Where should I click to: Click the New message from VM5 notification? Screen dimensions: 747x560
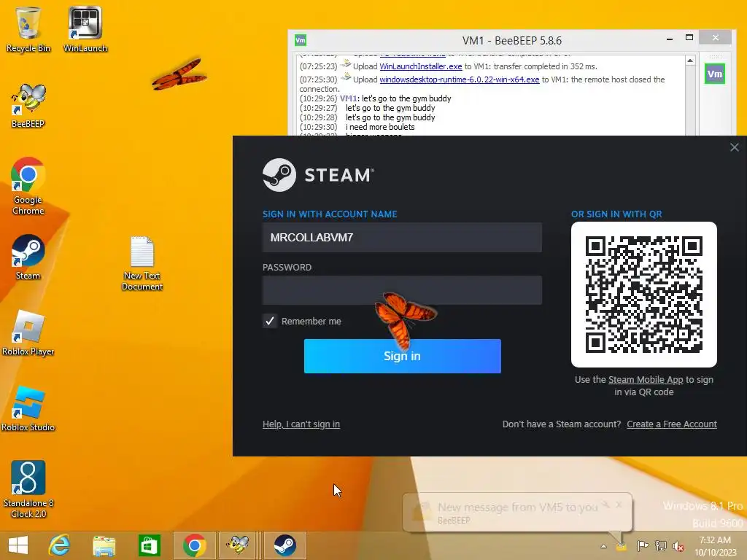click(x=517, y=513)
